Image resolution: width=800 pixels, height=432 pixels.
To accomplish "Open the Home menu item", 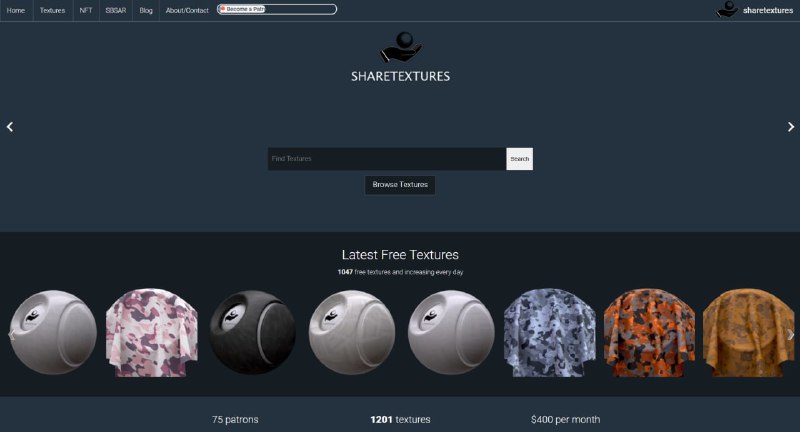I will point(16,10).
